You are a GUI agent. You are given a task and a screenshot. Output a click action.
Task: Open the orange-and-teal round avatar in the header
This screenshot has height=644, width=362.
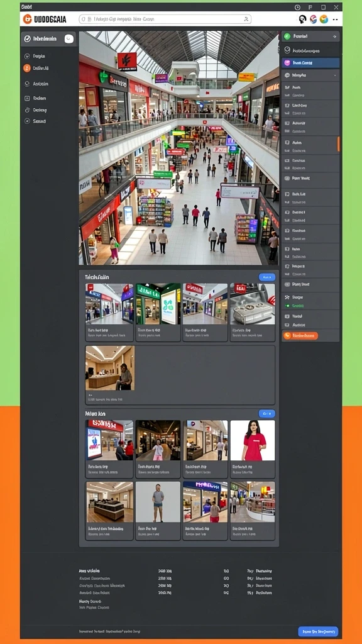[324, 19]
